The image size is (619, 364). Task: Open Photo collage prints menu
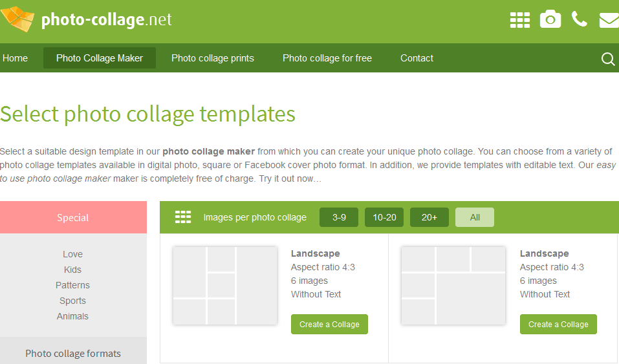click(x=212, y=58)
